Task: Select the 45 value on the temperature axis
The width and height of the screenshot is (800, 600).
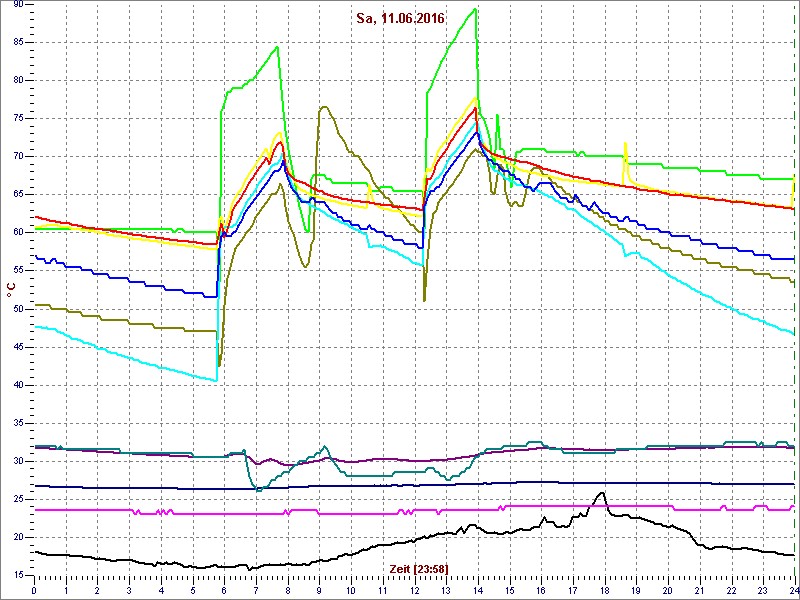Action: point(19,347)
